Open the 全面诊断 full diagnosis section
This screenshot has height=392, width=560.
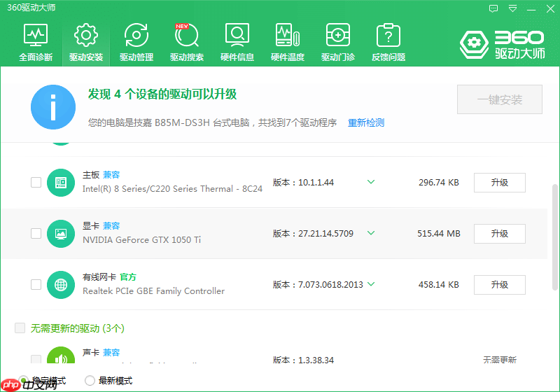click(x=36, y=42)
